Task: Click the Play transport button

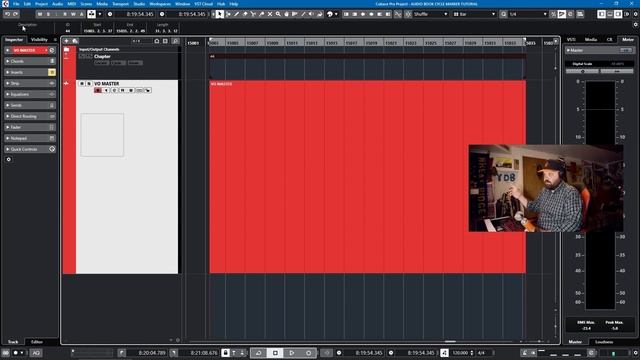Action: point(291,353)
